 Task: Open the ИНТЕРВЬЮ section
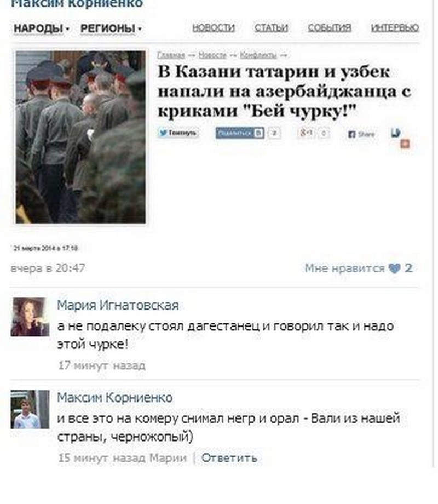click(395, 27)
